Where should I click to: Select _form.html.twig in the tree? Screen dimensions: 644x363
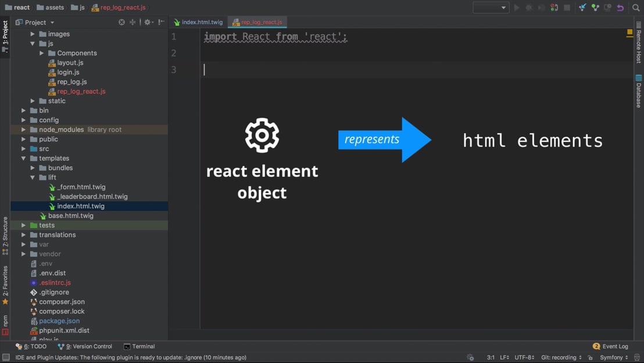pyautogui.click(x=81, y=187)
